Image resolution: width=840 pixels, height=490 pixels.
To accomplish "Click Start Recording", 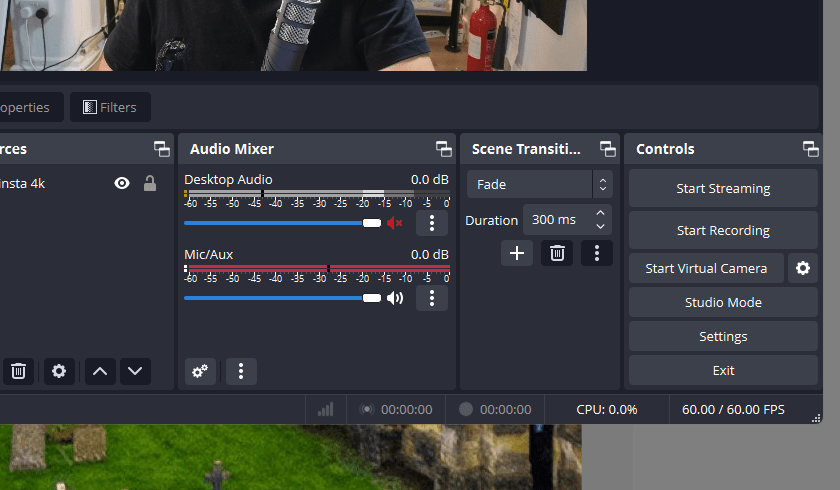I will point(723,230).
